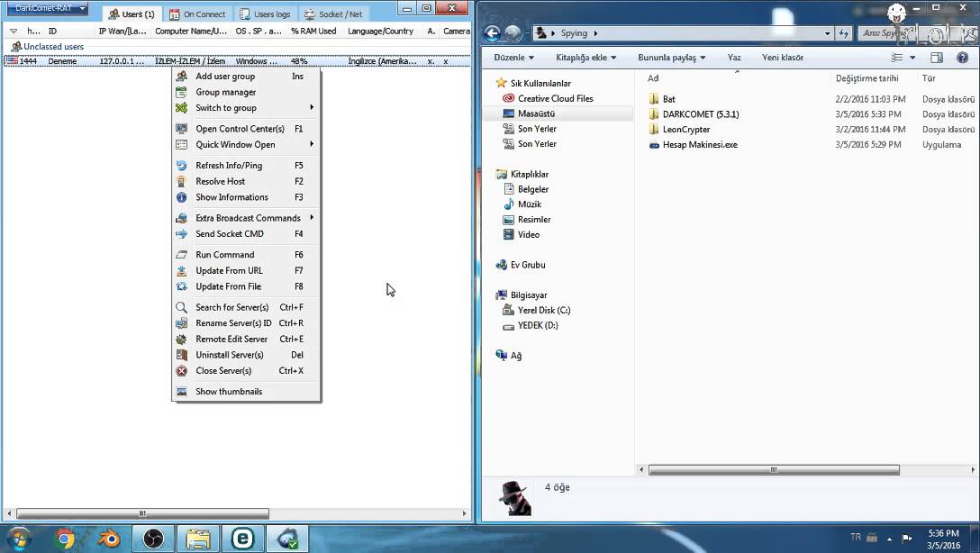980x553 pixels.
Task: Click the DarkComet horizontal scrollbar thumb
Action: pos(142,513)
